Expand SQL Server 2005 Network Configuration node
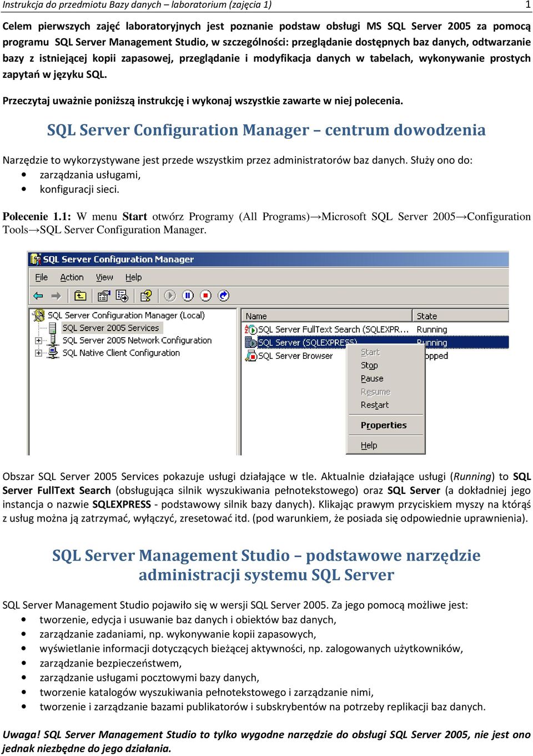This screenshot has height=756, width=533. [x=38, y=341]
